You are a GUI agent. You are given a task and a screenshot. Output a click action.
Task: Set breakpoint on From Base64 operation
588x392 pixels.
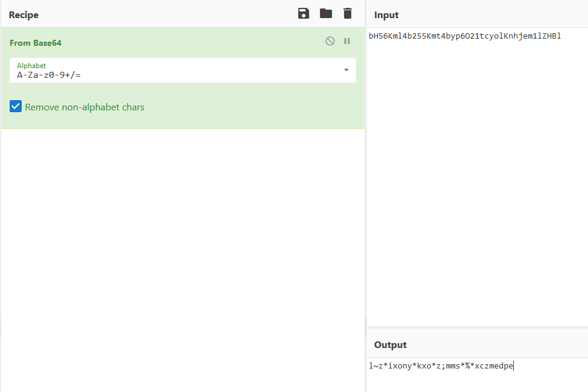tap(347, 41)
